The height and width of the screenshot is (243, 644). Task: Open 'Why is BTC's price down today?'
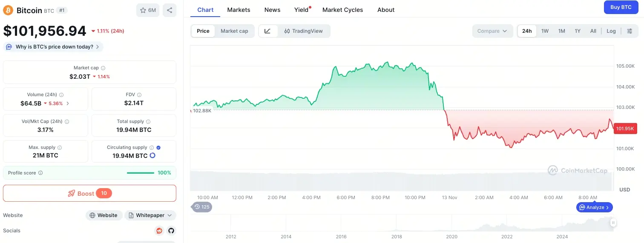click(x=53, y=47)
